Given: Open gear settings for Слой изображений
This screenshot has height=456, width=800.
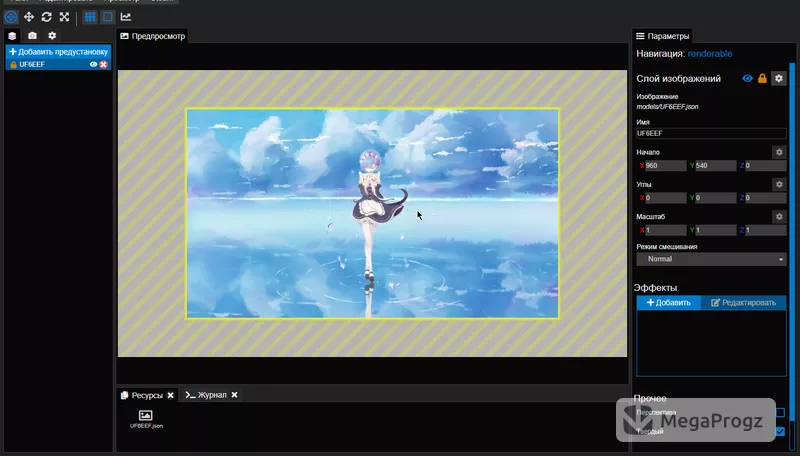Looking at the screenshot, I should point(779,79).
